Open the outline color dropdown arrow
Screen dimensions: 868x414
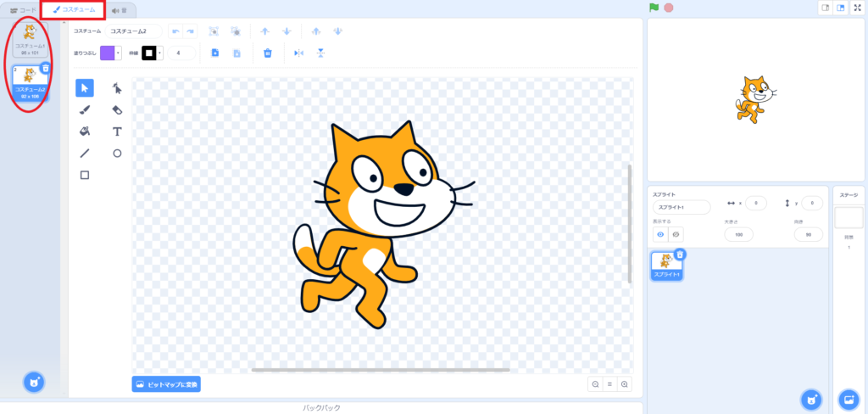pyautogui.click(x=160, y=53)
